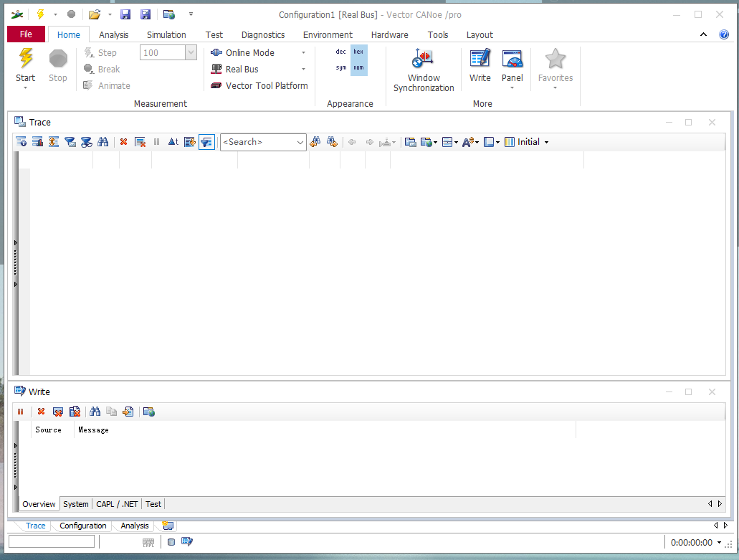Switch to sym symbolic display
The width and height of the screenshot is (739, 560).
pyautogui.click(x=340, y=68)
